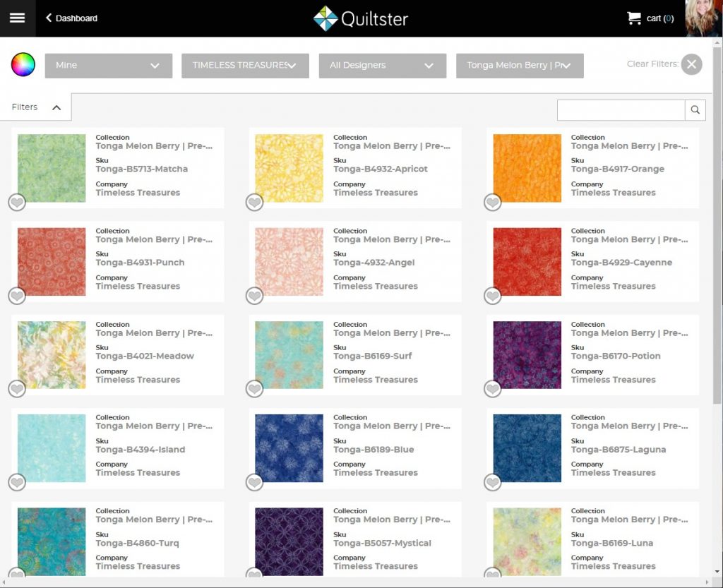The image size is (723, 588).
Task: Open the hamburger menu
Action: click(18, 18)
